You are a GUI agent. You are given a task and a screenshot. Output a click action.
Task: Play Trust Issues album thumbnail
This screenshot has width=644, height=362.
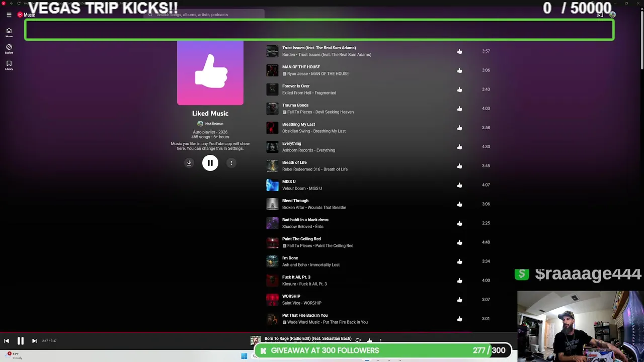(x=272, y=51)
